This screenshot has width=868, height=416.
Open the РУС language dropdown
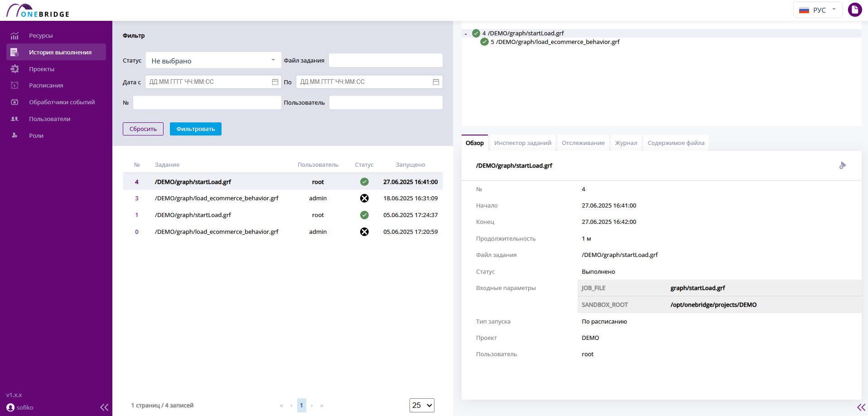818,10
